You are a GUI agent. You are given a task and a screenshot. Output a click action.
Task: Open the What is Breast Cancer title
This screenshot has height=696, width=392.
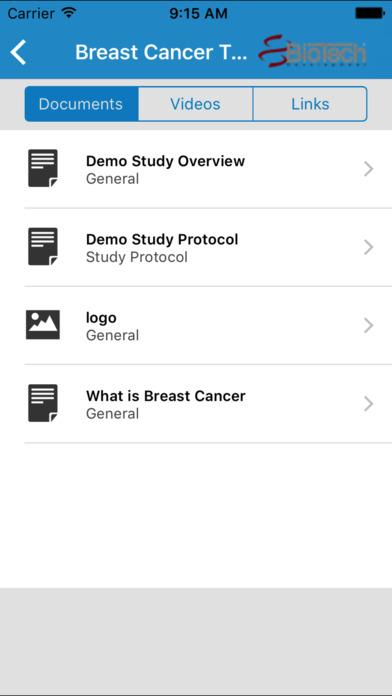(x=166, y=395)
